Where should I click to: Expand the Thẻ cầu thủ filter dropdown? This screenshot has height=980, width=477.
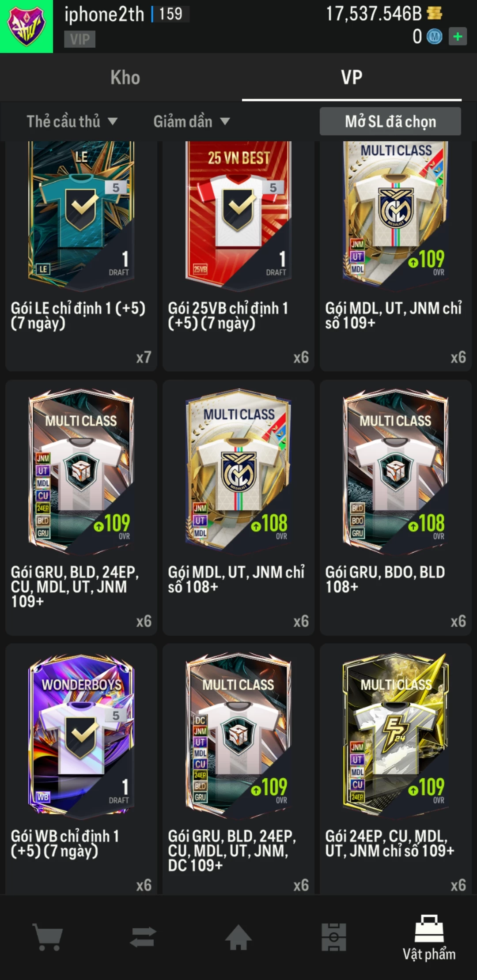[x=72, y=121]
